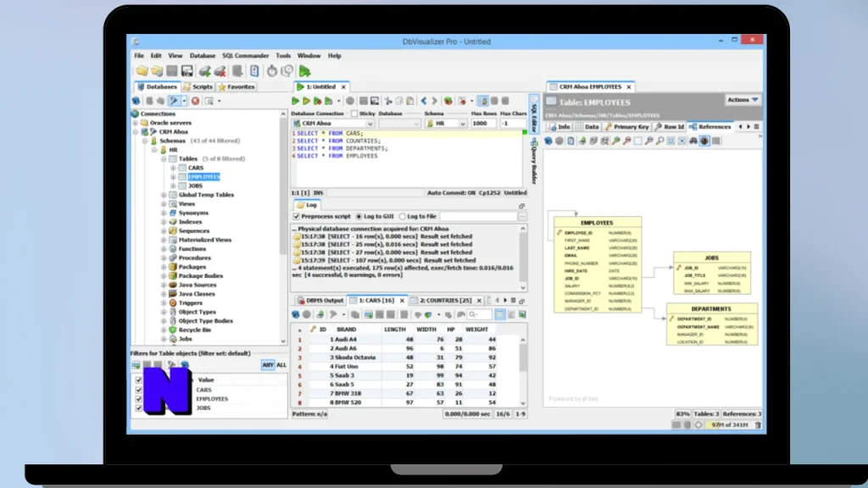Expand the Triggers tree node
The image size is (868, 488).
pyautogui.click(x=164, y=302)
